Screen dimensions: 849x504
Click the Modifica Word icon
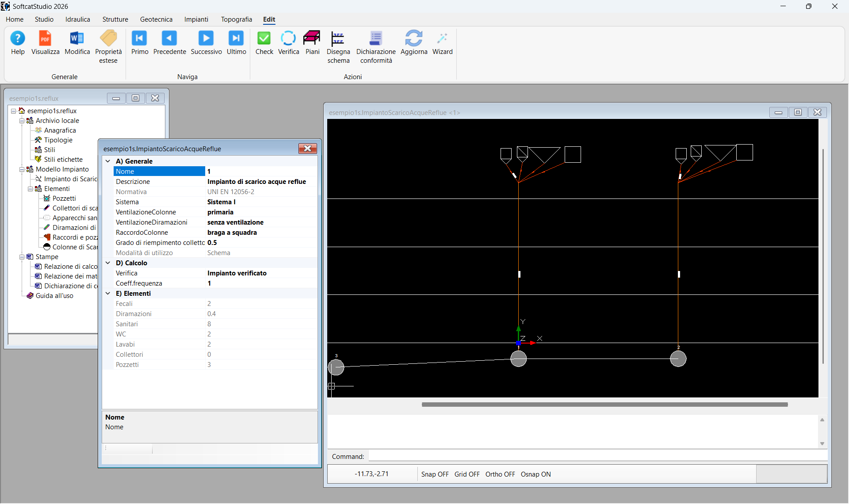(77, 43)
